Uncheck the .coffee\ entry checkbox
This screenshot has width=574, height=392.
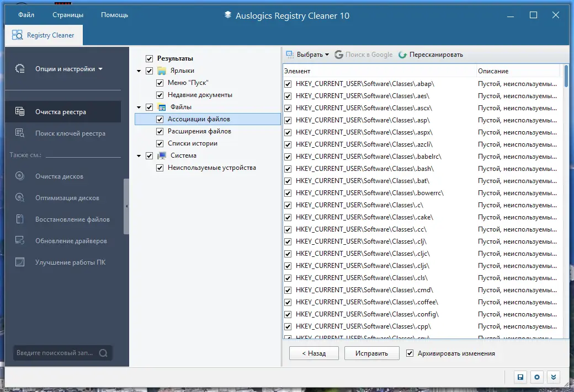[x=288, y=303]
